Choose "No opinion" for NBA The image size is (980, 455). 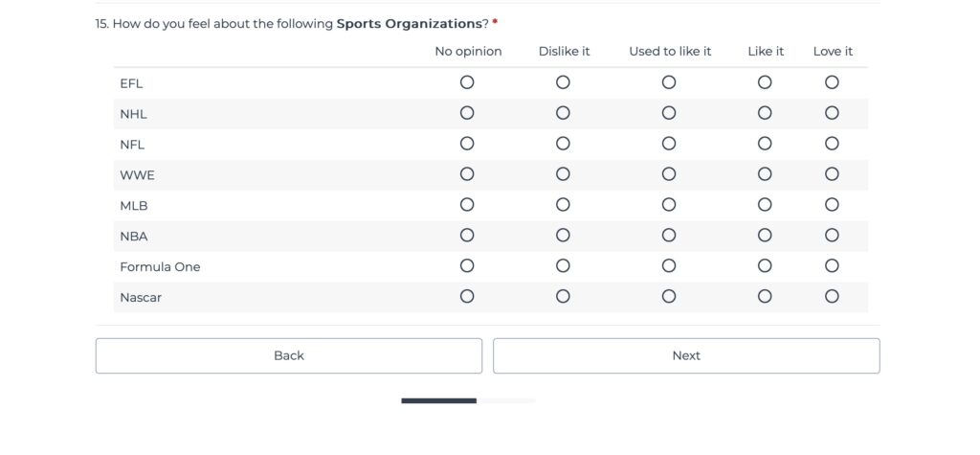[x=467, y=236]
